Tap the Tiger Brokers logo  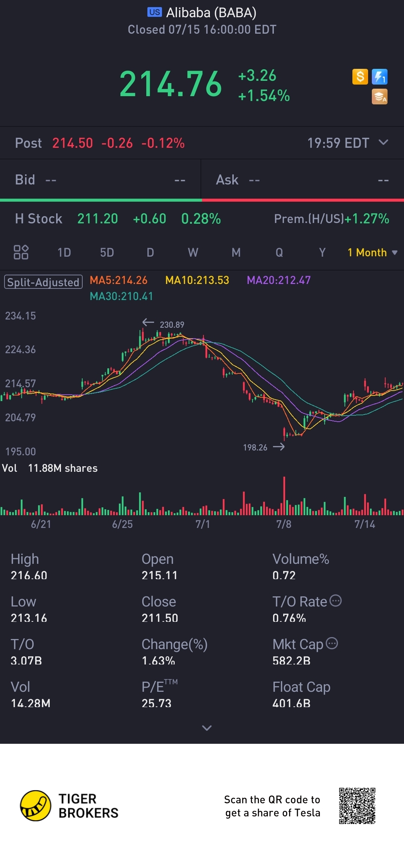pos(69,806)
